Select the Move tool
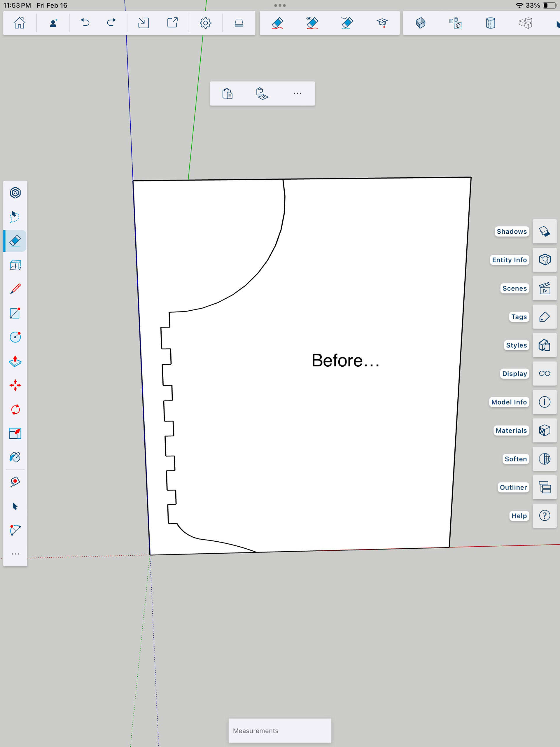 15,385
